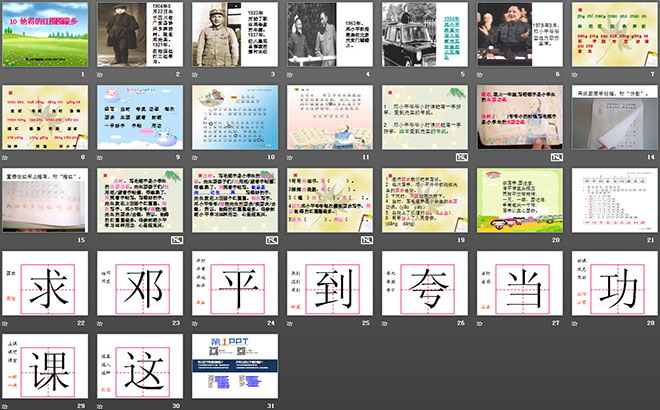Select slide 14 tracing paper photo thumbnail
Image resolution: width=660 pixels, height=410 pixels.
click(615, 117)
